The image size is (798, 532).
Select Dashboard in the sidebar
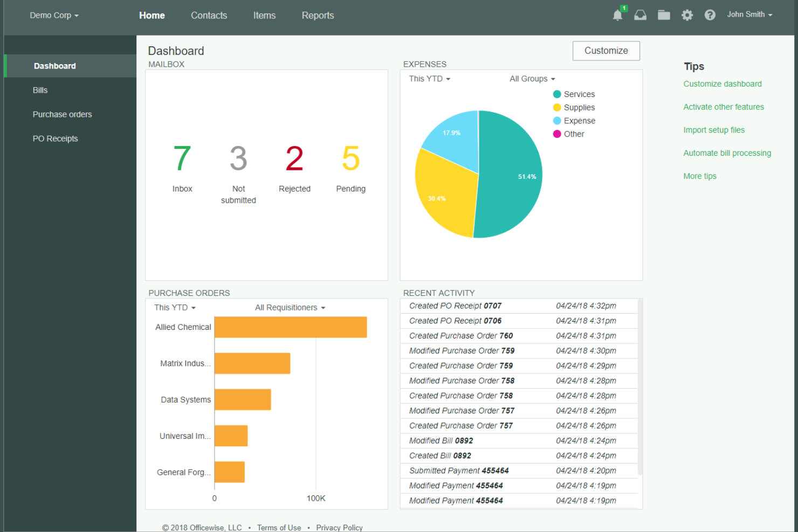point(70,66)
